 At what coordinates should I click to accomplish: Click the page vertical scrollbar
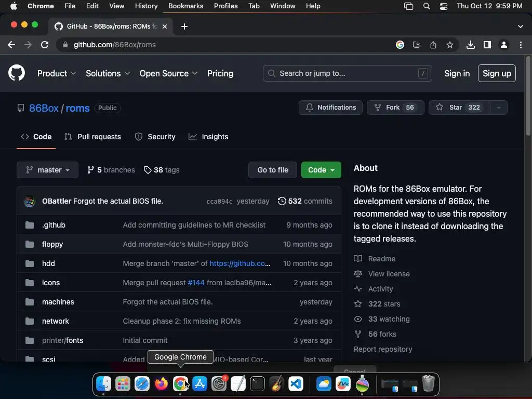click(x=528, y=96)
